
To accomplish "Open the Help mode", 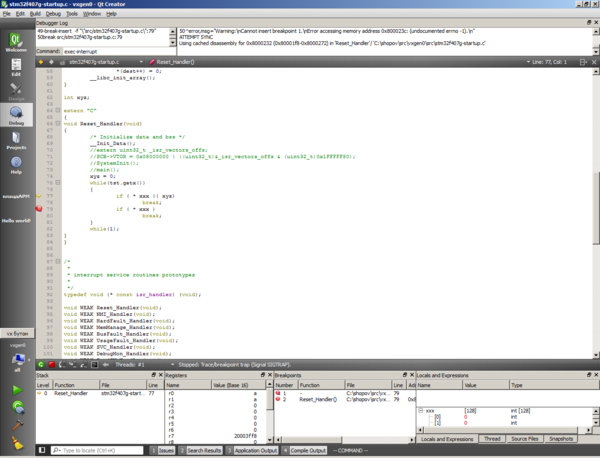I will (16, 165).
